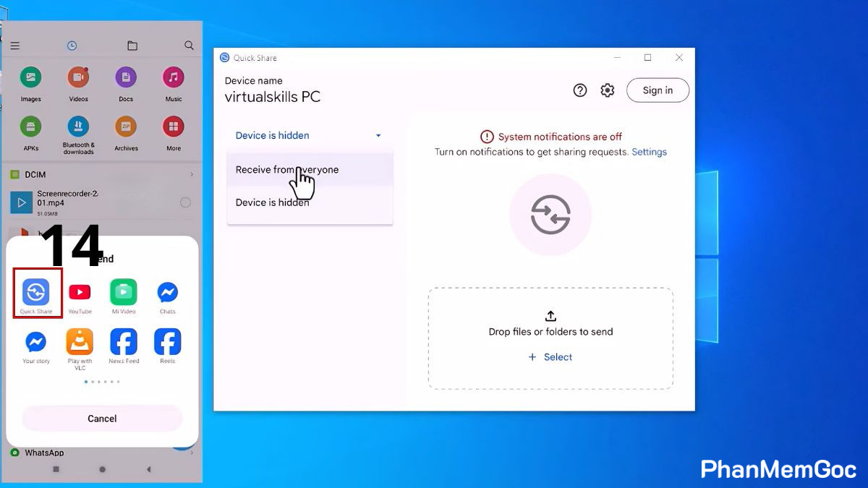
Task: Maximize the Quick Share window
Action: click(648, 58)
